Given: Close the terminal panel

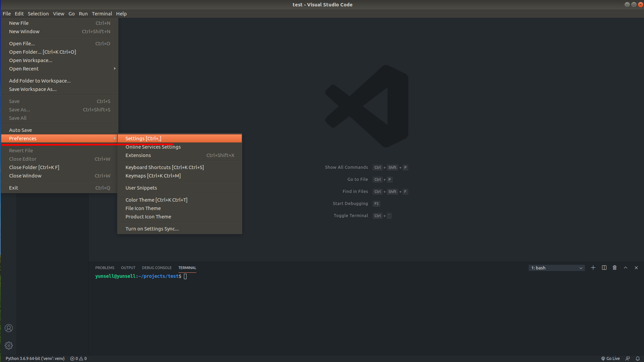Looking at the screenshot, I should point(636,268).
